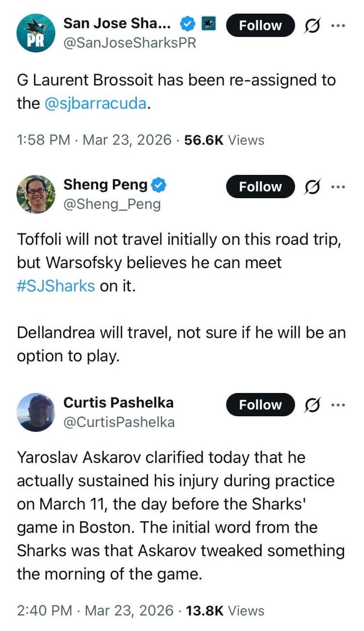Open San Jose Sharks PR profile avatar
Image resolution: width=364 pixels, height=631 pixels.
pyautogui.click(x=36, y=33)
